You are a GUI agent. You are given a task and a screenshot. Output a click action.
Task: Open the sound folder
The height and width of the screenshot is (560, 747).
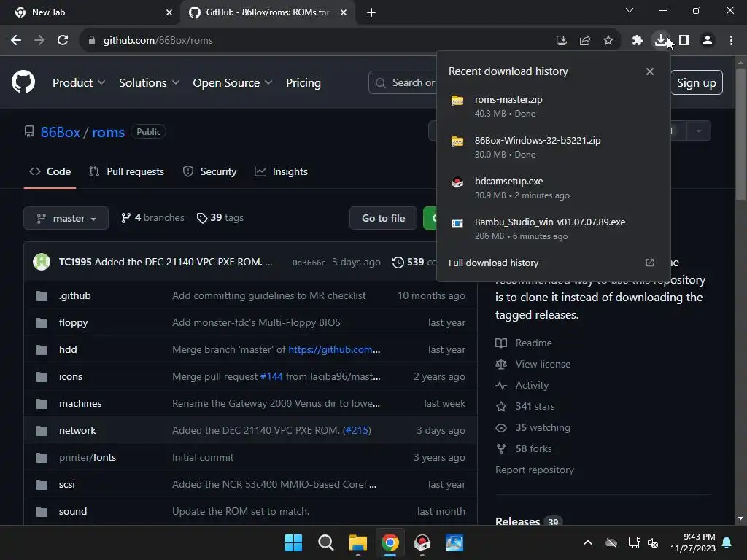(73, 511)
